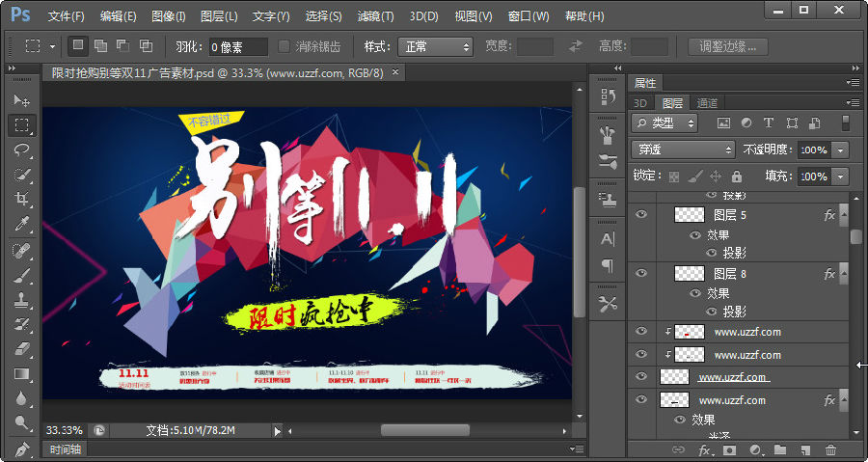Click the 调整边缘... button
Screen dimensions: 868x462
pyautogui.click(x=728, y=46)
